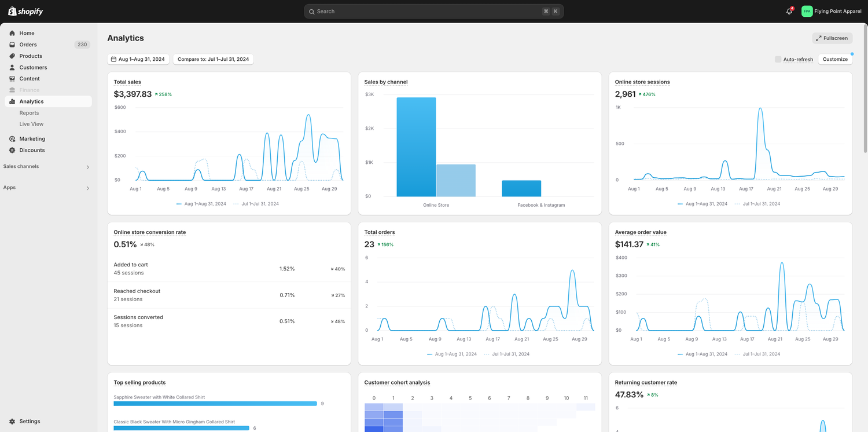868x432 pixels.
Task: Click the FPA store avatar
Action: pos(807,12)
